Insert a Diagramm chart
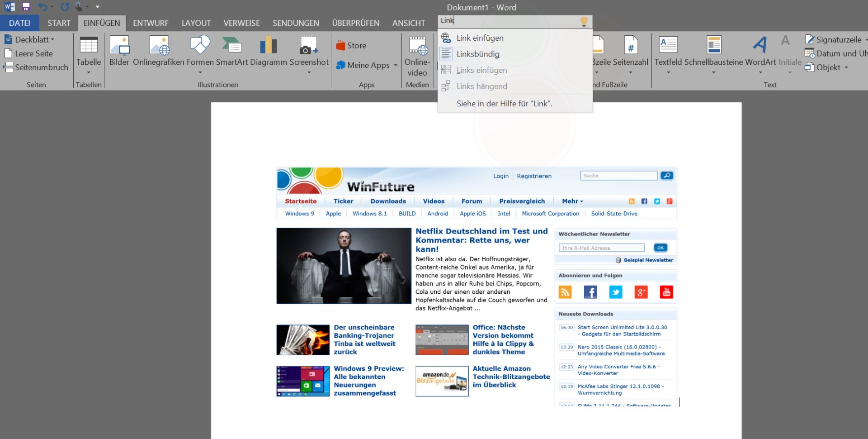Image resolution: width=868 pixels, height=439 pixels. (x=269, y=51)
